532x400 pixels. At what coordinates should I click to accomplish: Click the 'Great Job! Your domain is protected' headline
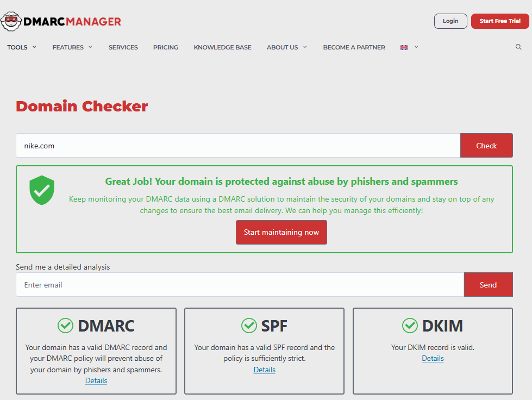click(x=281, y=182)
